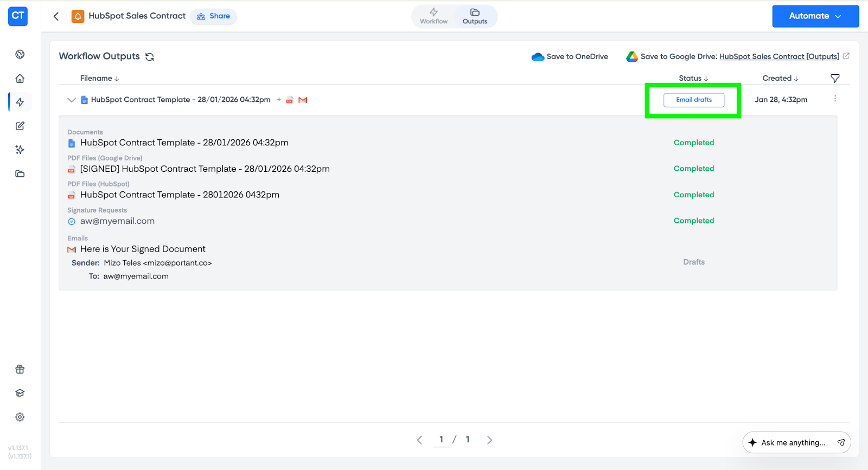Viewport: 868px width, 470px height.
Task: Open the settings gear in sidebar
Action: [20, 417]
